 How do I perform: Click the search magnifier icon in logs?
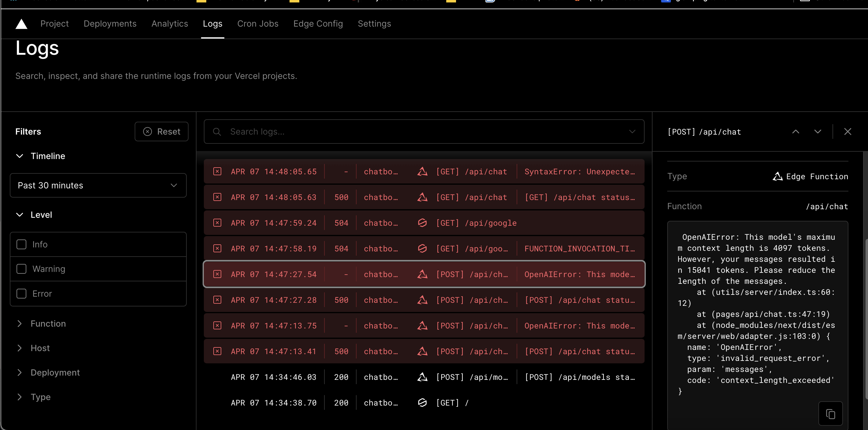217,131
